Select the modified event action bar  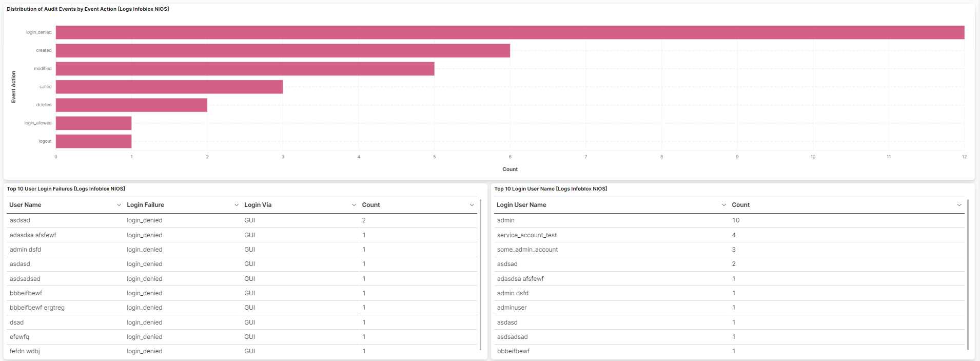[x=245, y=69]
